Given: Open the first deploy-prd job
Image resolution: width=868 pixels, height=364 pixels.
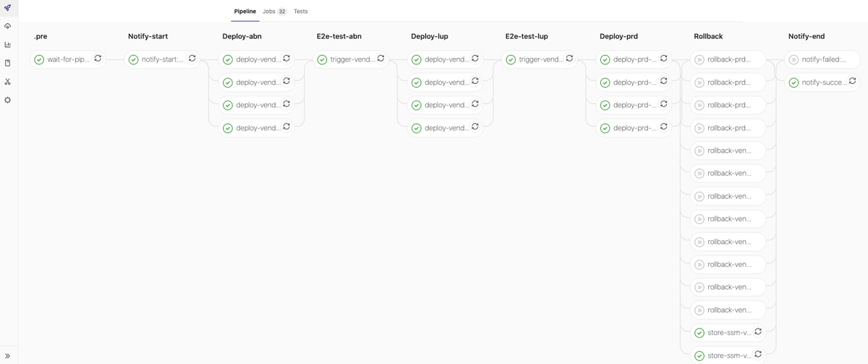Looking at the screenshot, I should (x=628, y=59).
